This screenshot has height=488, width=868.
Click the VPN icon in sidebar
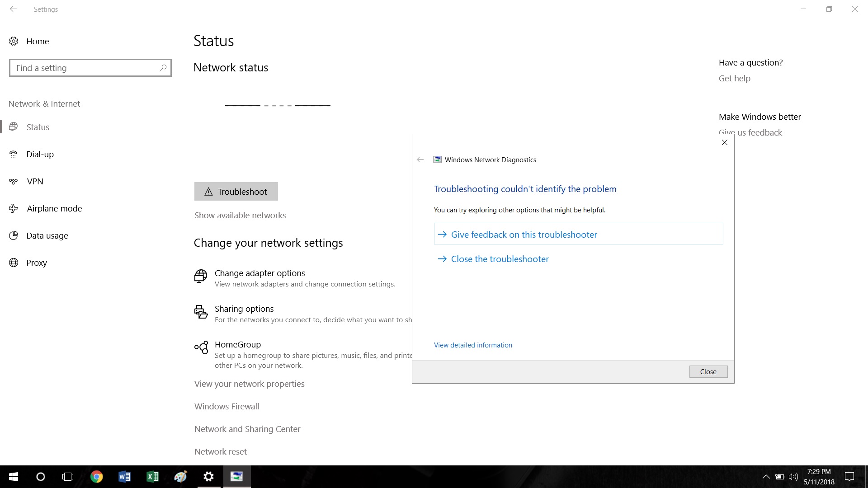click(x=14, y=181)
